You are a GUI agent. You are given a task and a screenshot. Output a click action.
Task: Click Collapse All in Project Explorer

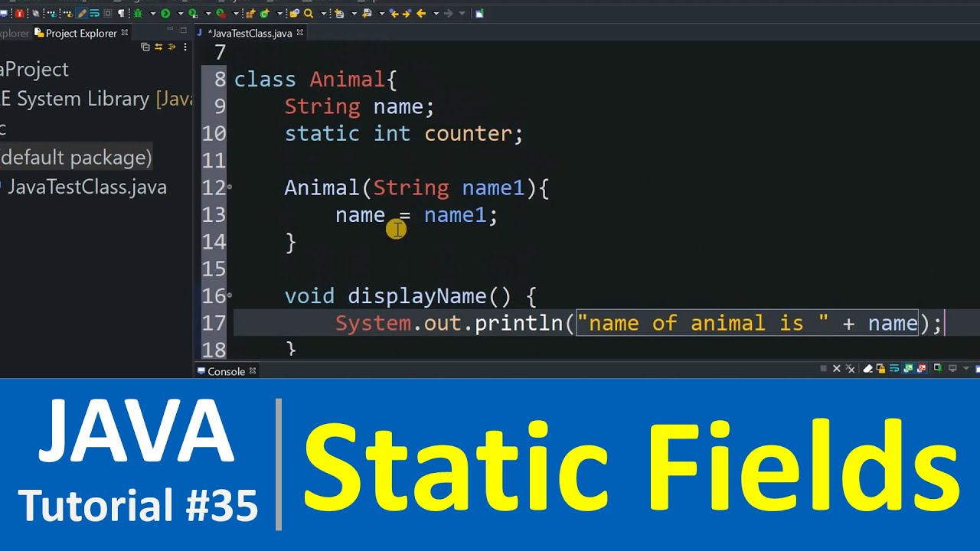click(145, 47)
